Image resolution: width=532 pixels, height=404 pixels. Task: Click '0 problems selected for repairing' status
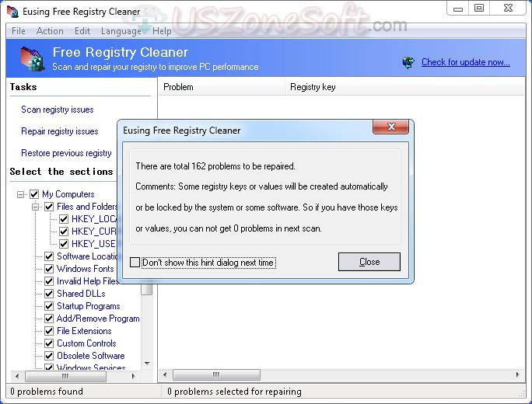click(234, 392)
